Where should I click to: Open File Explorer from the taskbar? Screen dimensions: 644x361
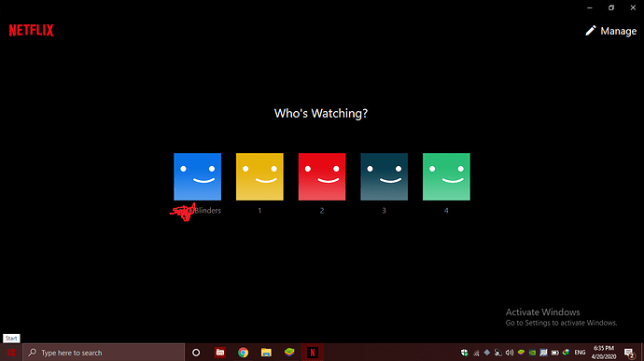pyautogui.click(x=266, y=353)
